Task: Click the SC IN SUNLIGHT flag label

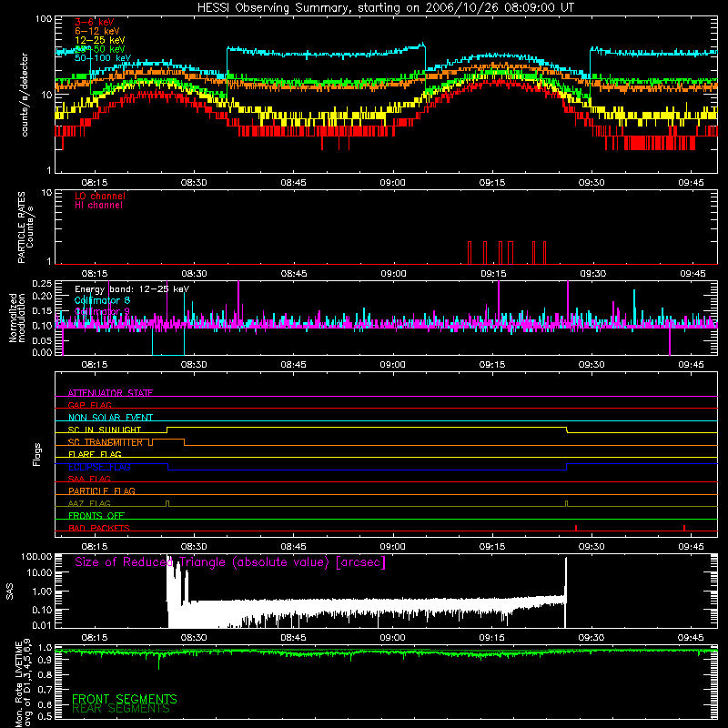Action: (x=105, y=430)
